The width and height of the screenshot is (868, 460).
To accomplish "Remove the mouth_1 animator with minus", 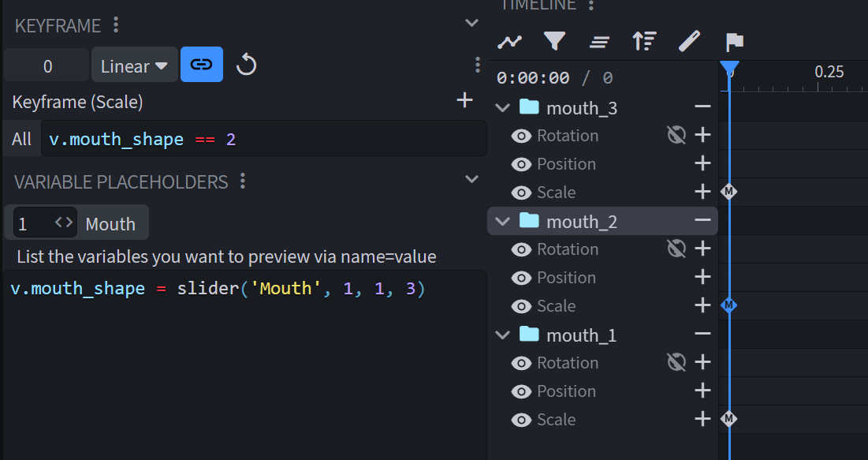I will 702,335.
